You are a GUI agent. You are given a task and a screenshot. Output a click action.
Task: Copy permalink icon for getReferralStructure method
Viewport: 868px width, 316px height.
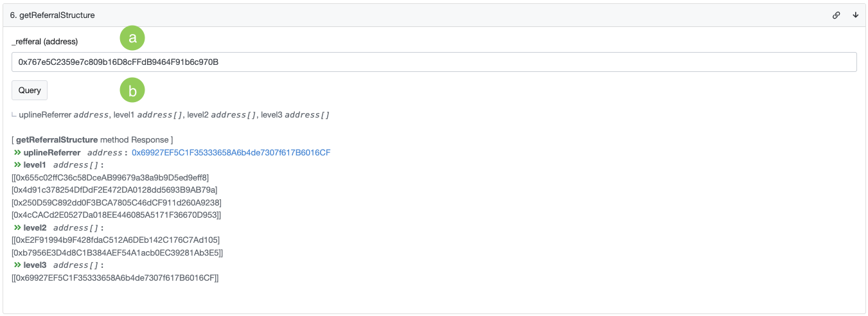tap(836, 15)
